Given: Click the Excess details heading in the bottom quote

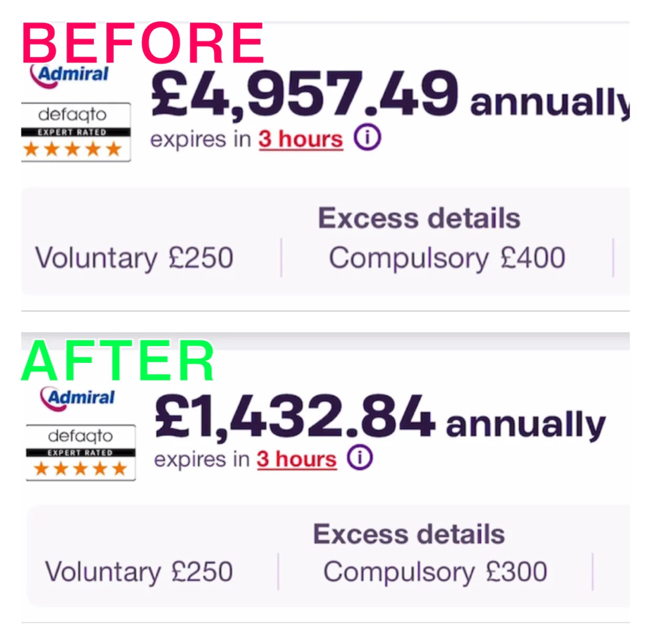Looking at the screenshot, I should (x=409, y=534).
